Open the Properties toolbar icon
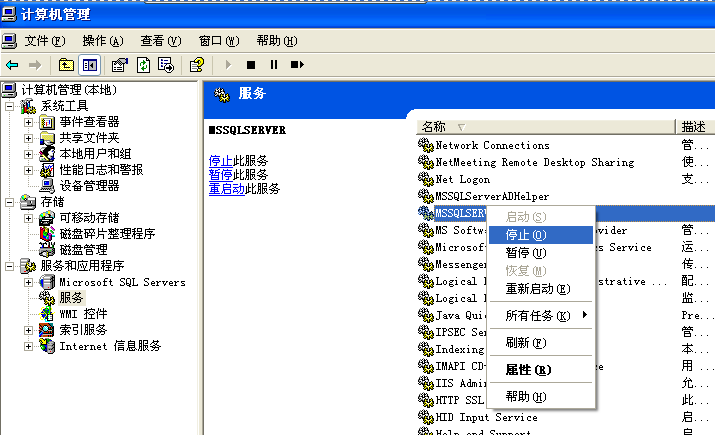This screenshot has width=715, height=435. click(120, 65)
